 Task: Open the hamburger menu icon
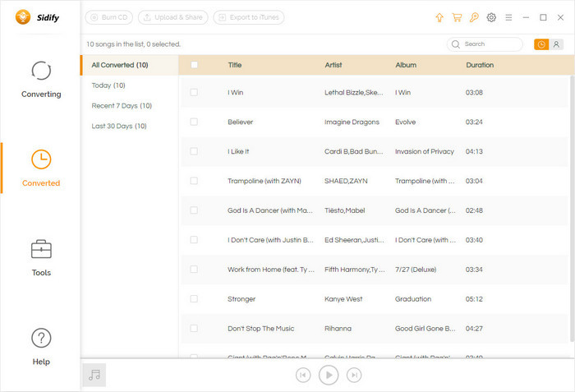pos(508,17)
